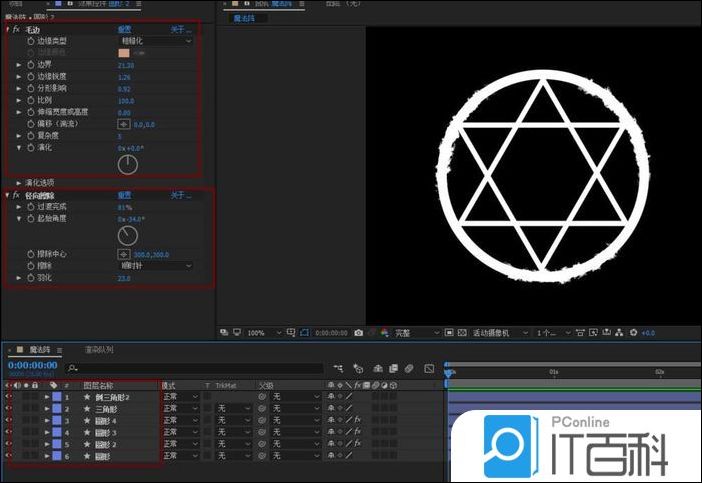Hide layer 1 倒三角形2 with eye icon

pos(9,397)
